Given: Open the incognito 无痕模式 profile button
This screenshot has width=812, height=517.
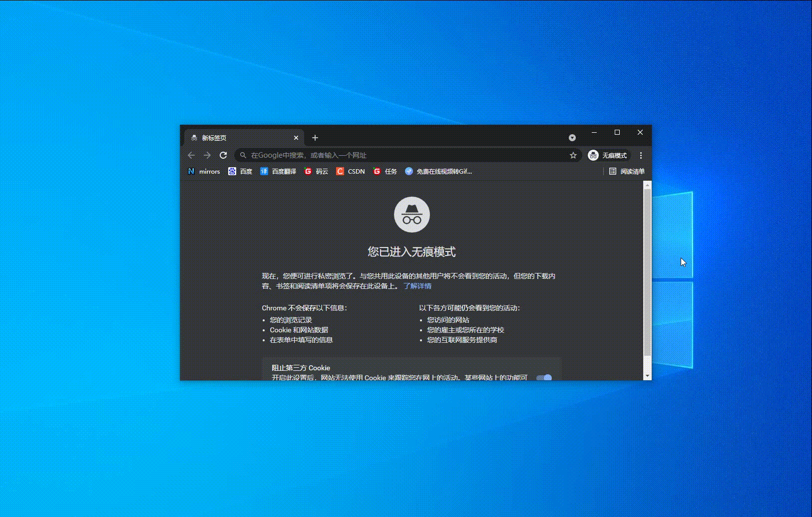Looking at the screenshot, I should [608, 155].
